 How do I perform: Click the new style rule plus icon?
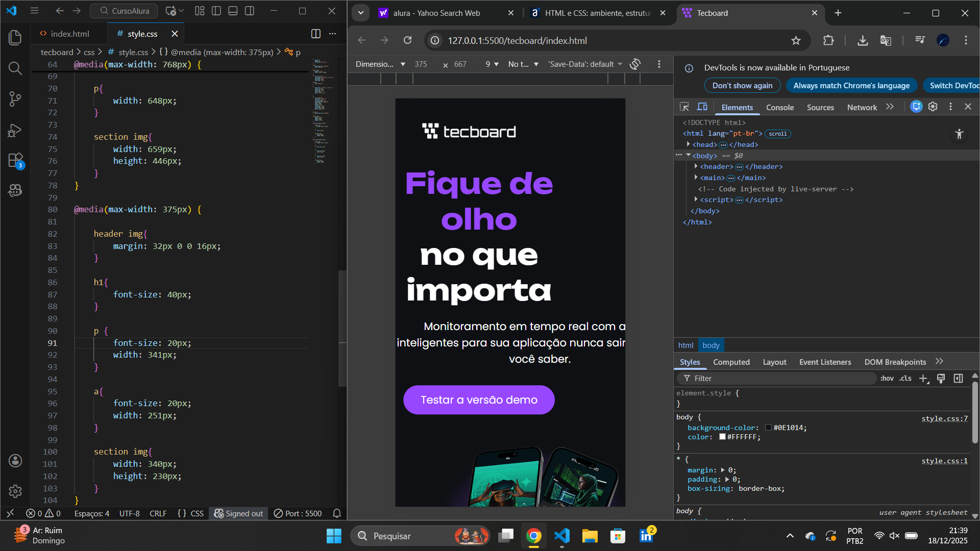(x=923, y=379)
